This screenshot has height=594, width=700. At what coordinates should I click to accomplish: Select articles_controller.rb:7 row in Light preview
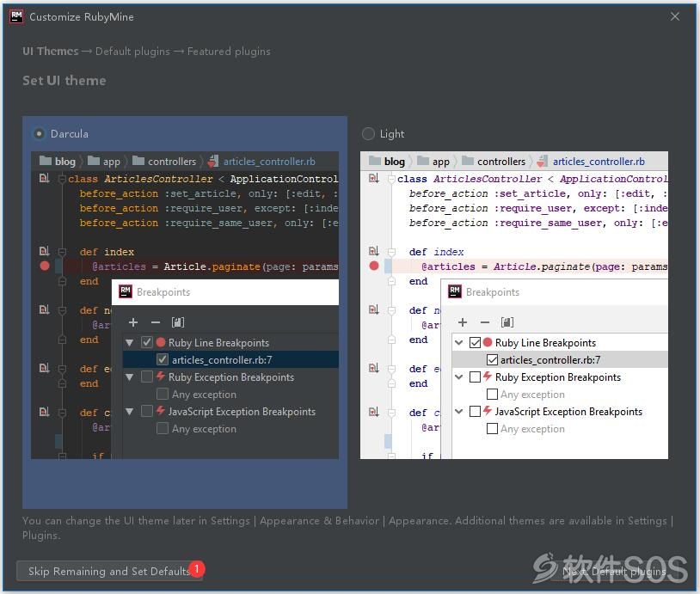pyautogui.click(x=560, y=359)
